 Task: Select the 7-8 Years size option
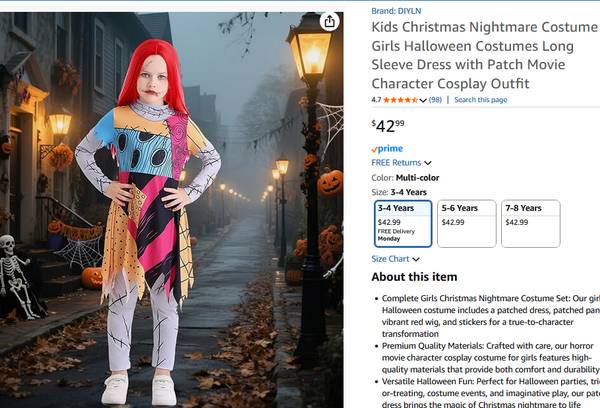click(x=529, y=224)
